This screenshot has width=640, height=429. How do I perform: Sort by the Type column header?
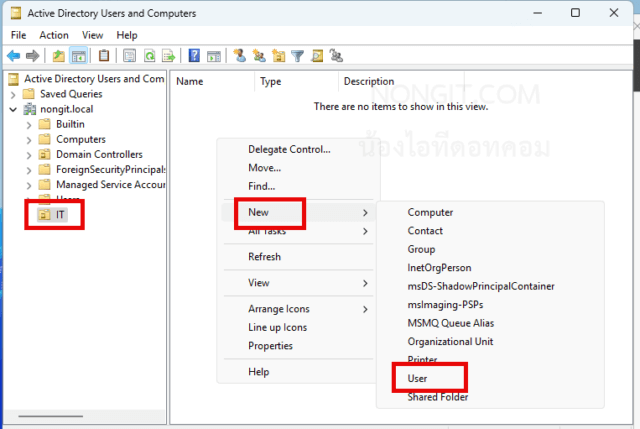click(x=297, y=81)
